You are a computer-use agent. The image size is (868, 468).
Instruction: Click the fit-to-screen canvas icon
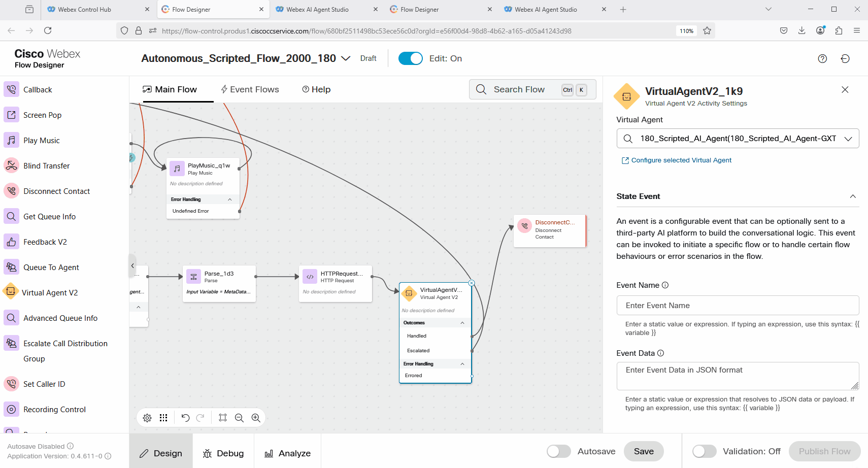click(223, 418)
